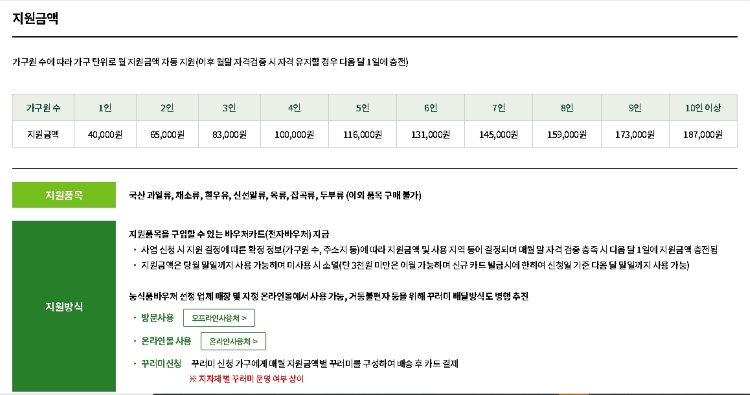Click the 100,000원 amount cell

point(295,134)
